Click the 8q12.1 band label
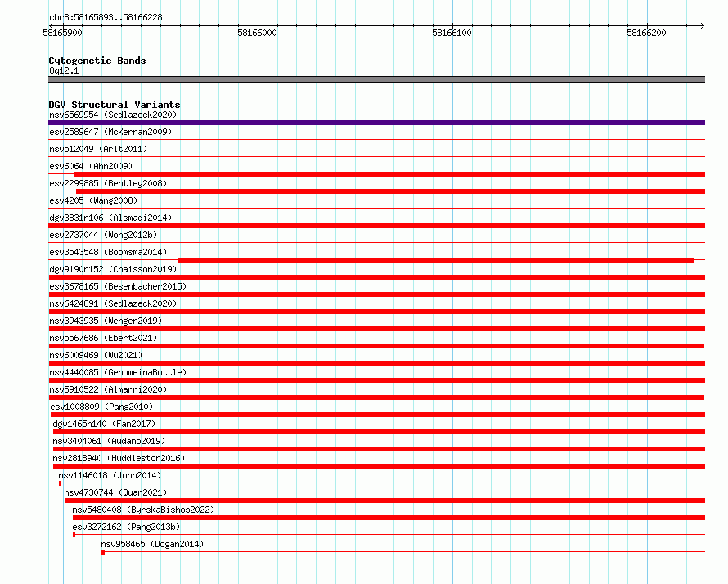This screenshot has height=584, width=728. coord(64,70)
